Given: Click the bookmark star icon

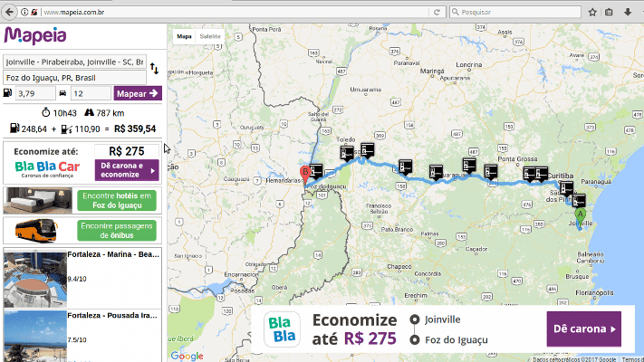Looking at the screenshot, I should pos(592,13).
